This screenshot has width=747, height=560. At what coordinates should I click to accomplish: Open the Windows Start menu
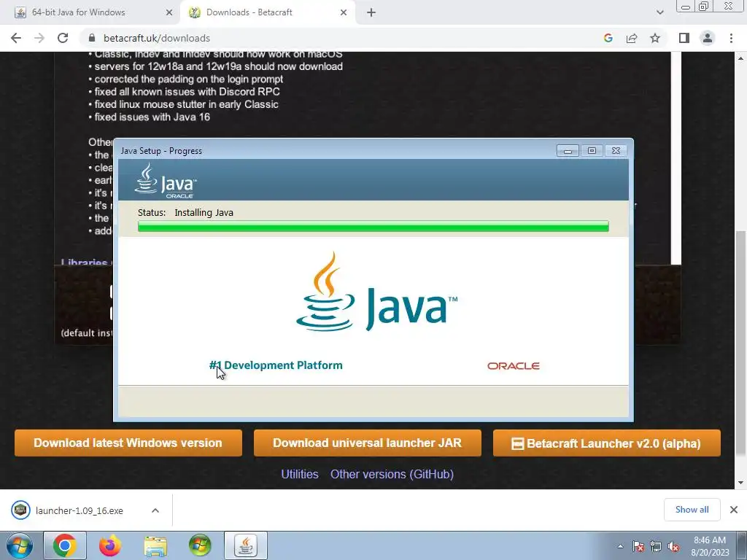(x=20, y=545)
